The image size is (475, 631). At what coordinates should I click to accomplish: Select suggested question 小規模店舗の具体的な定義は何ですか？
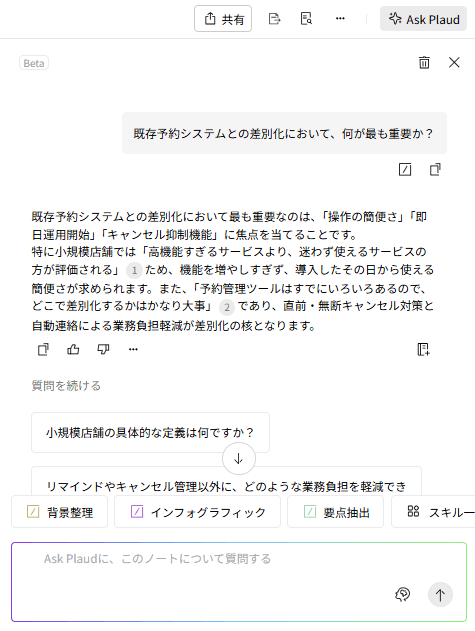click(151, 433)
